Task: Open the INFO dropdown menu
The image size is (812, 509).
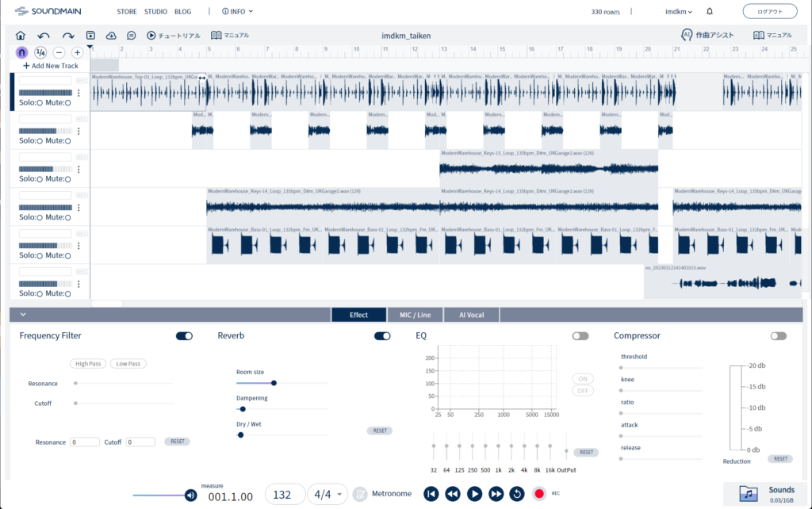Action: [238, 12]
